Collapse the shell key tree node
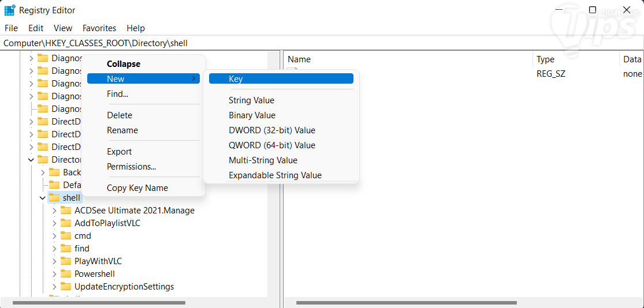 coord(43,198)
